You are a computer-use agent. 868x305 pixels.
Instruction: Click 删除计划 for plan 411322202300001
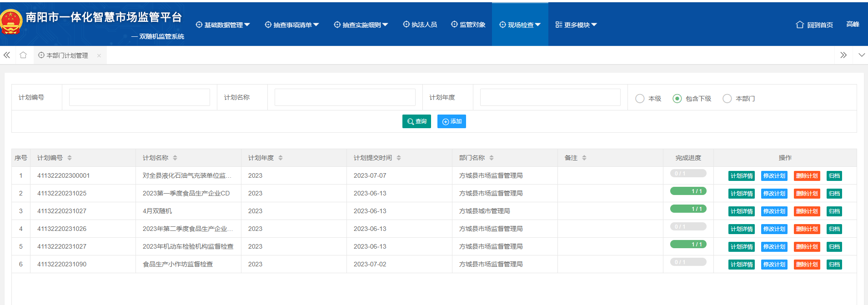pos(807,176)
